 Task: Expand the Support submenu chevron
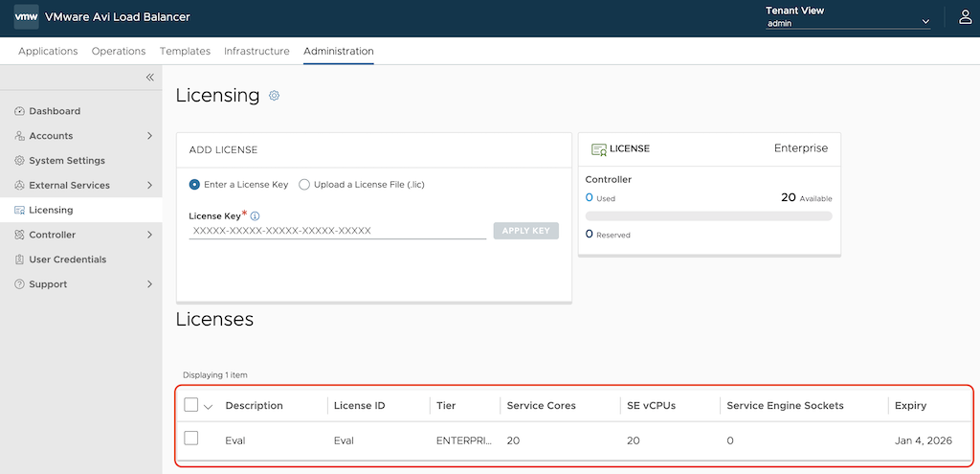point(150,283)
